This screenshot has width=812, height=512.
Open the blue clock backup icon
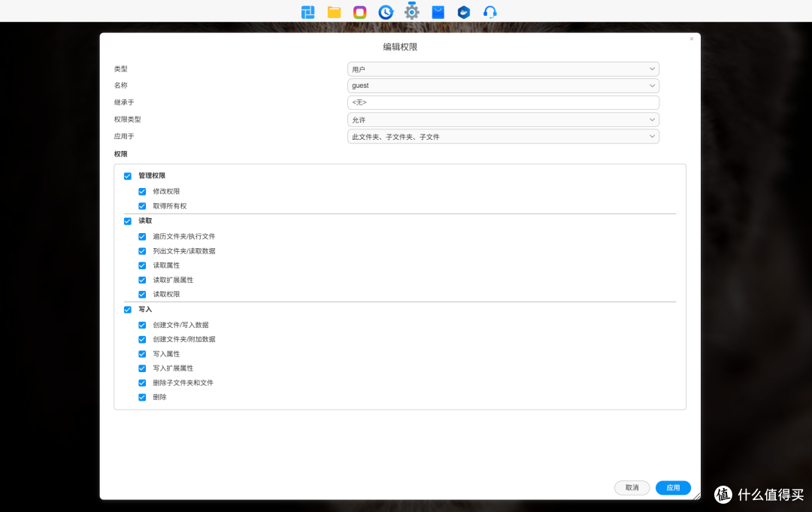click(386, 12)
